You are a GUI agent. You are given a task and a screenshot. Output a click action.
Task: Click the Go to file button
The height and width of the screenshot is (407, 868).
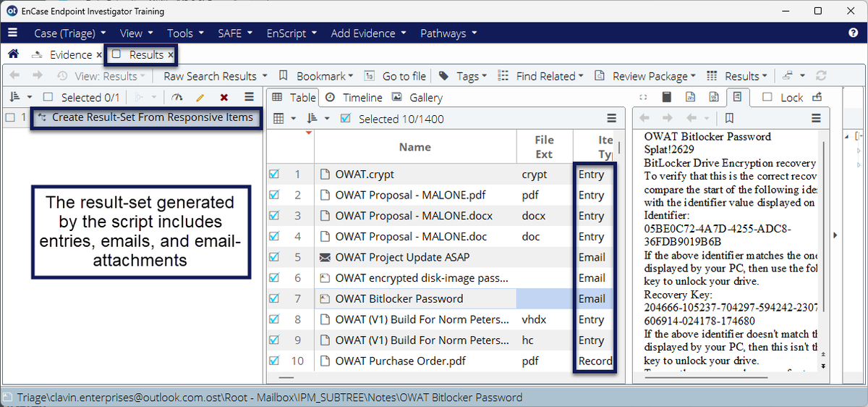click(x=395, y=76)
